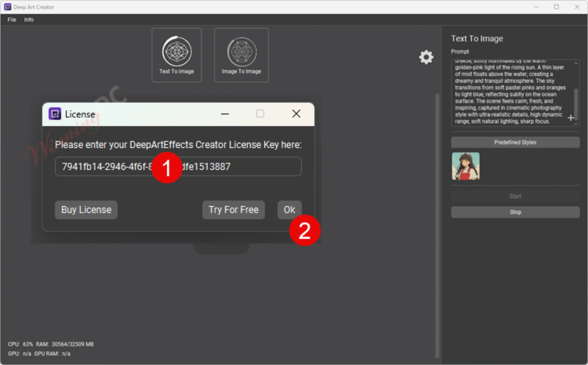Select the Text To Image mode icon
This screenshot has width=588, height=365.
(177, 55)
